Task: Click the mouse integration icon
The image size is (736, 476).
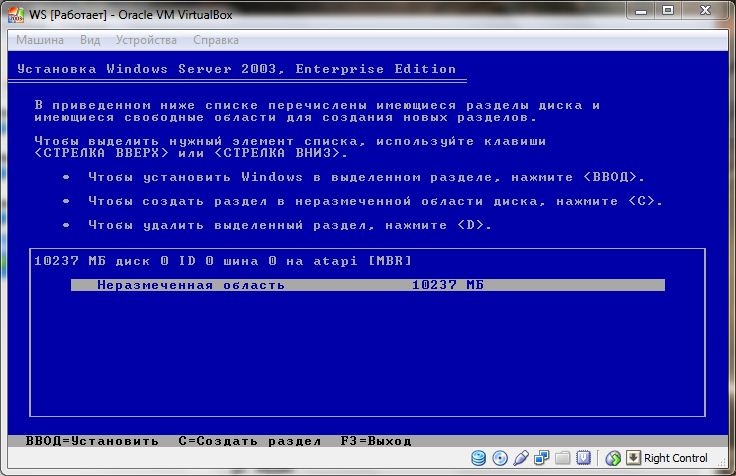Action: 613,458
